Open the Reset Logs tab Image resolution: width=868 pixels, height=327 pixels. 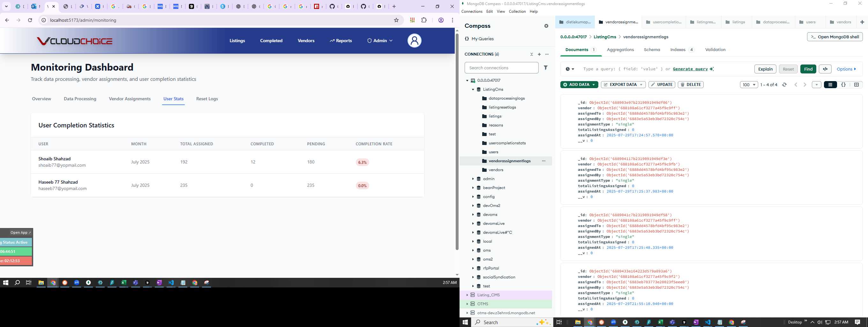[207, 99]
